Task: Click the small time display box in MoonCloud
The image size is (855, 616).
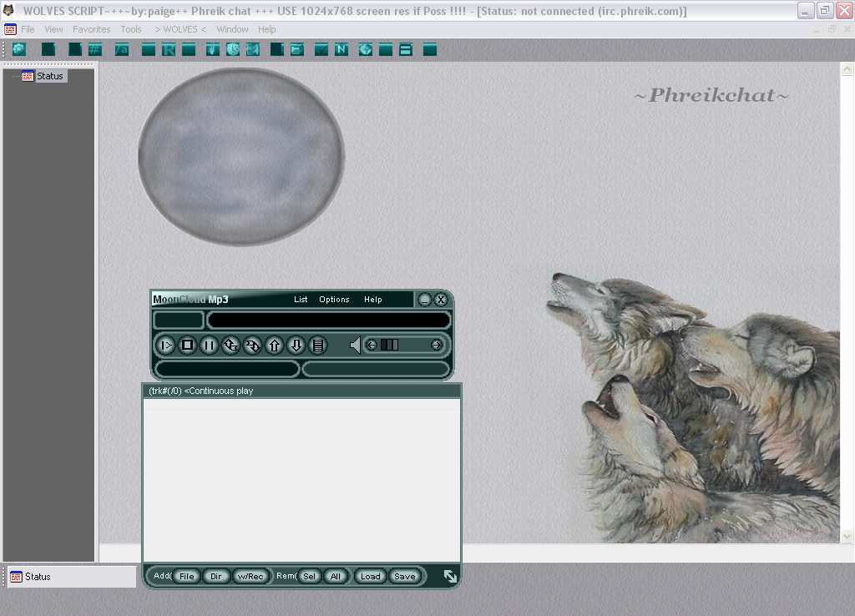Action: (x=179, y=320)
